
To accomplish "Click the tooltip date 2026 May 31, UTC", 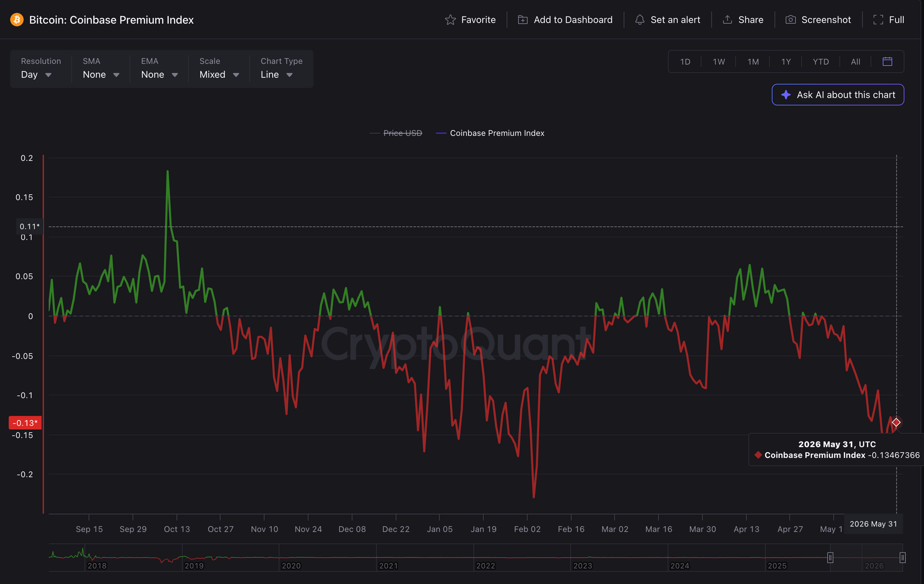I will pos(837,444).
